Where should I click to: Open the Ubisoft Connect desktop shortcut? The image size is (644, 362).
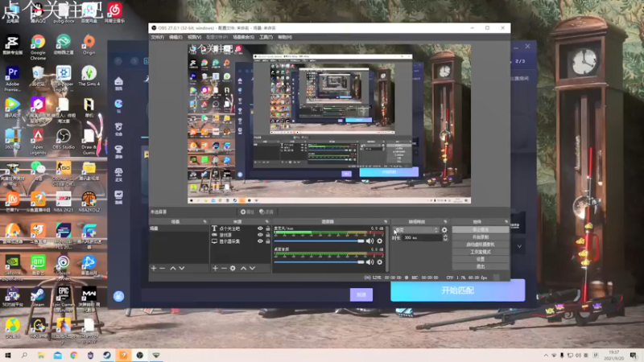(64, 265)
